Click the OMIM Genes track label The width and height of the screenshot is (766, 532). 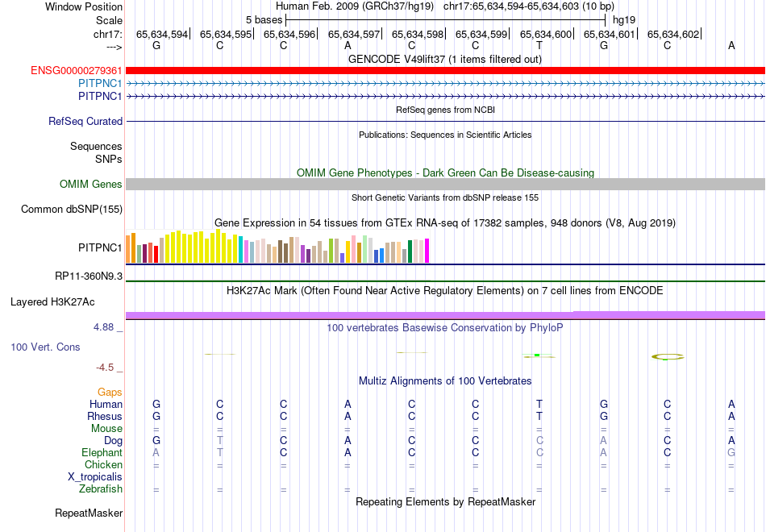(x=91, y=184)
